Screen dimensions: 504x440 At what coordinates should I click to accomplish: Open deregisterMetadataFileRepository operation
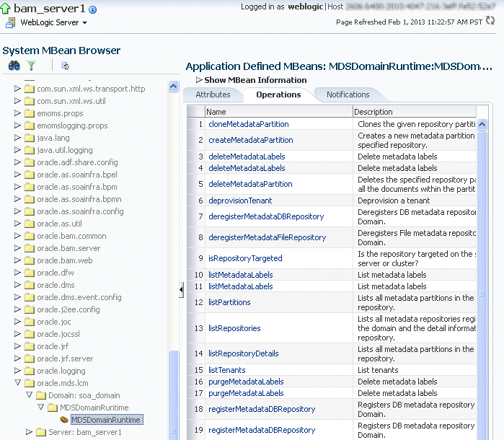[x=267, y=237]
